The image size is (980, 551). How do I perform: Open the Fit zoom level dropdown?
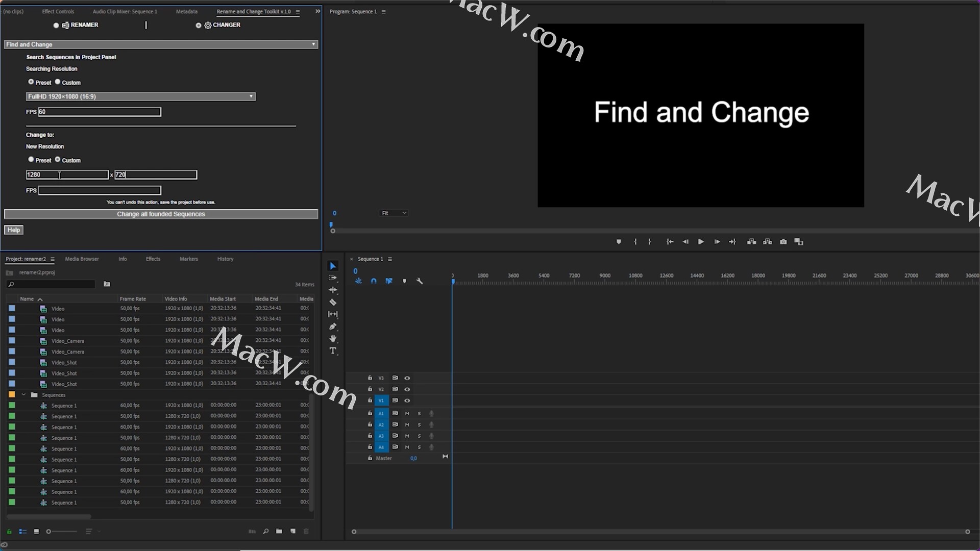(x=394, y=213)
